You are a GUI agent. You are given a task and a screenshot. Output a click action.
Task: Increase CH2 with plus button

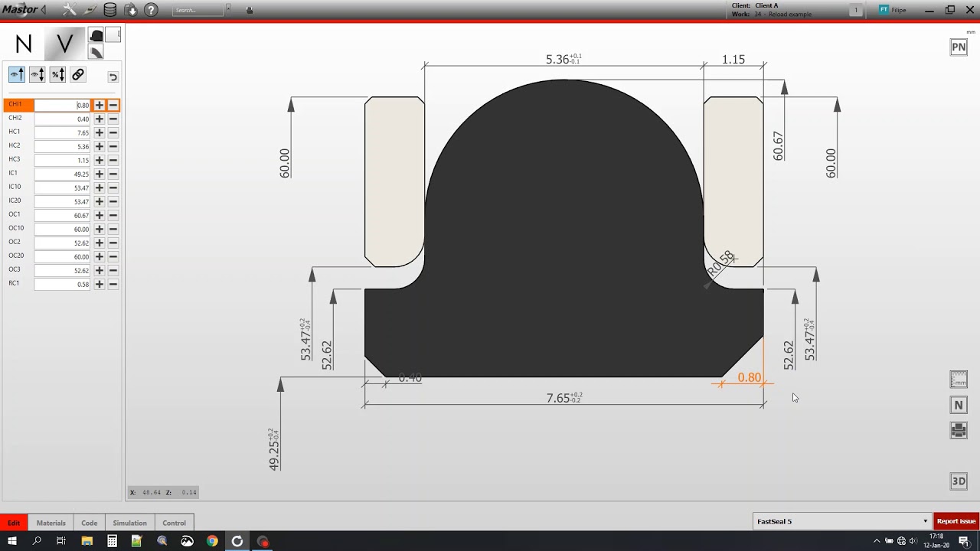(x=100, y=119)
